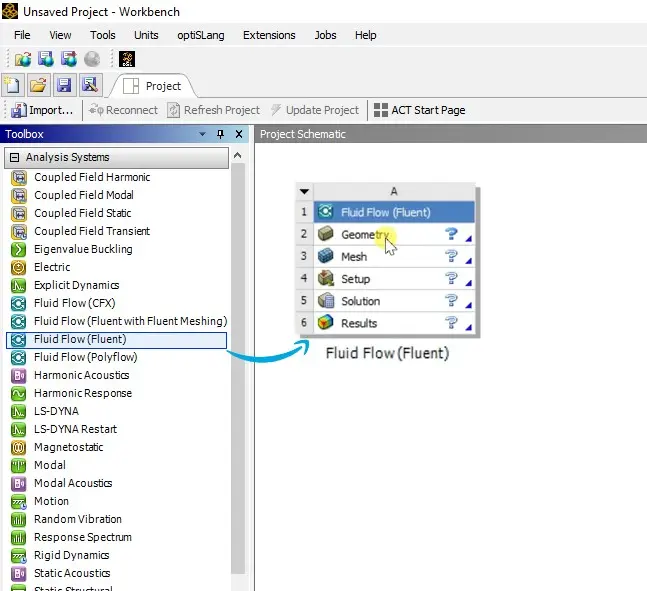Open the Tools menu
Viewport: 647px width, 591px height.
click(x=103, y=35)
